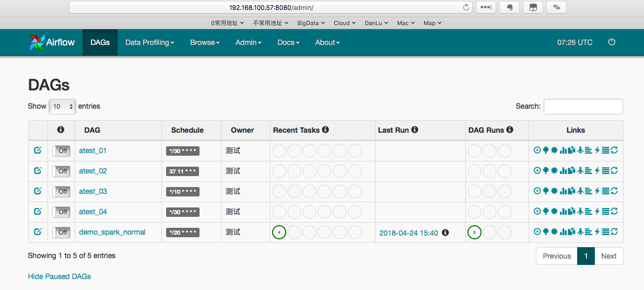Click Hide Paused DAGs link
This screenshot has height=290, width=644.
tap(59, 276)
